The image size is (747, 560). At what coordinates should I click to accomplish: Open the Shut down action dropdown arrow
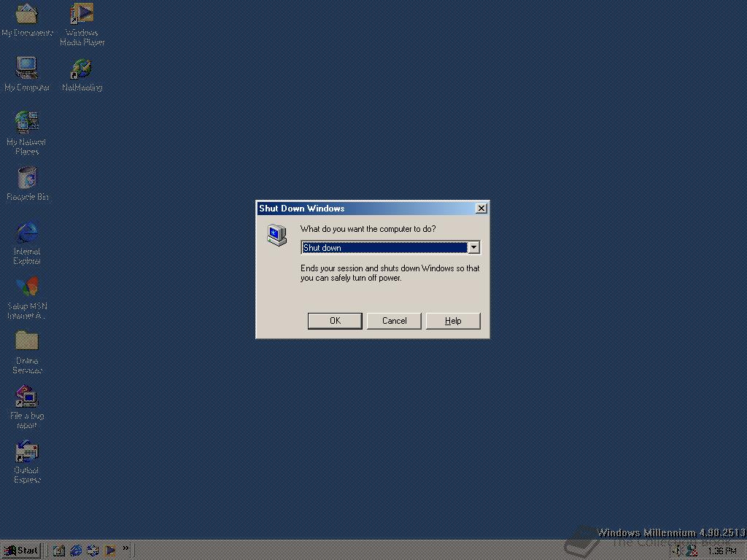click(473, 248)
